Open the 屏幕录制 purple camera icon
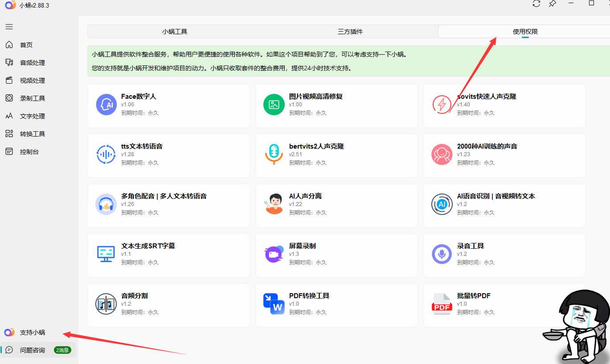Screen dimensions: 610x364 click(x=274, y=254)
